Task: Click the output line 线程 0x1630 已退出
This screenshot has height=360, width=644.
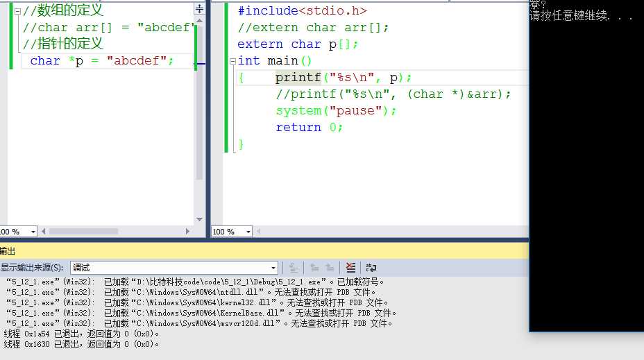Action: pyautogui.click(x=81, y=344)
